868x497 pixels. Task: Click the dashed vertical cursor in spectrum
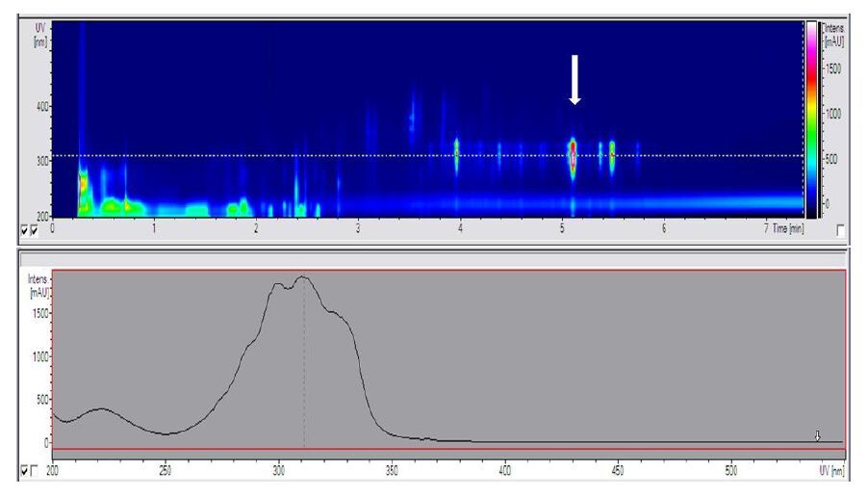pyautogui.click(x=304, y=385)
